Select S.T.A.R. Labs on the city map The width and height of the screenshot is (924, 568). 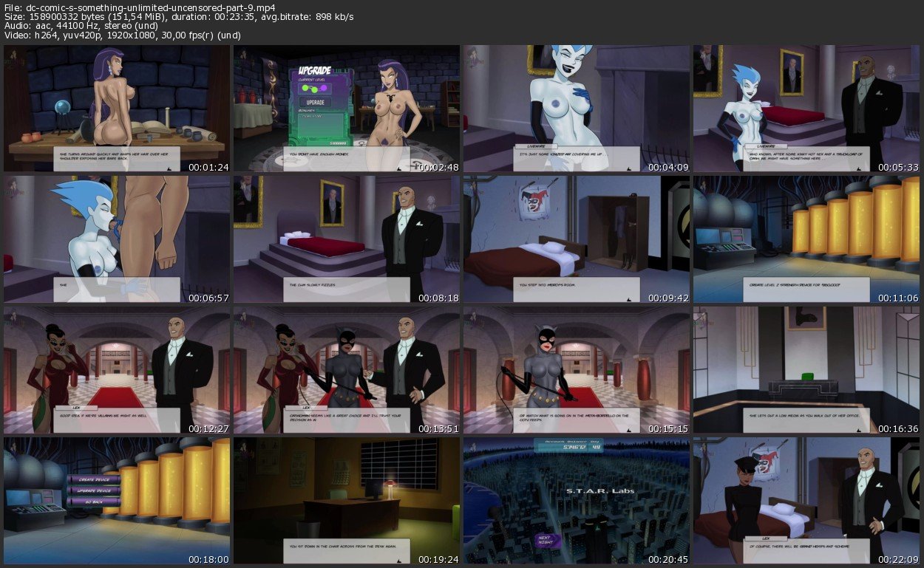click(x=576, y=490)
